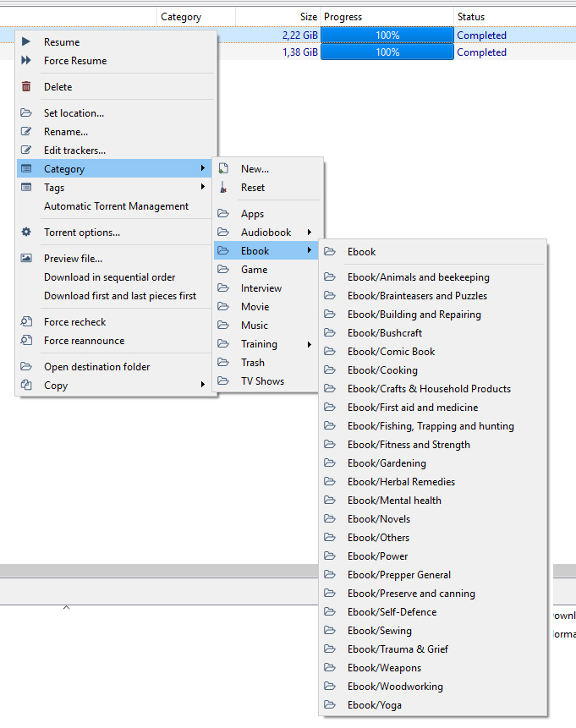Click the Ebook/Gardening folder icon
The image size is (576, 728).
[330, 463]
